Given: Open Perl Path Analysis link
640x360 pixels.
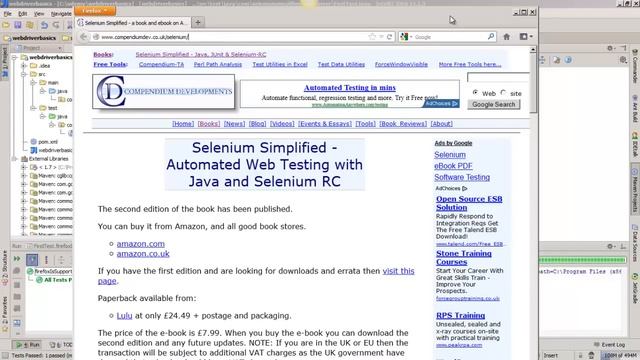Looking at the screenshot, I should point(218,64).
